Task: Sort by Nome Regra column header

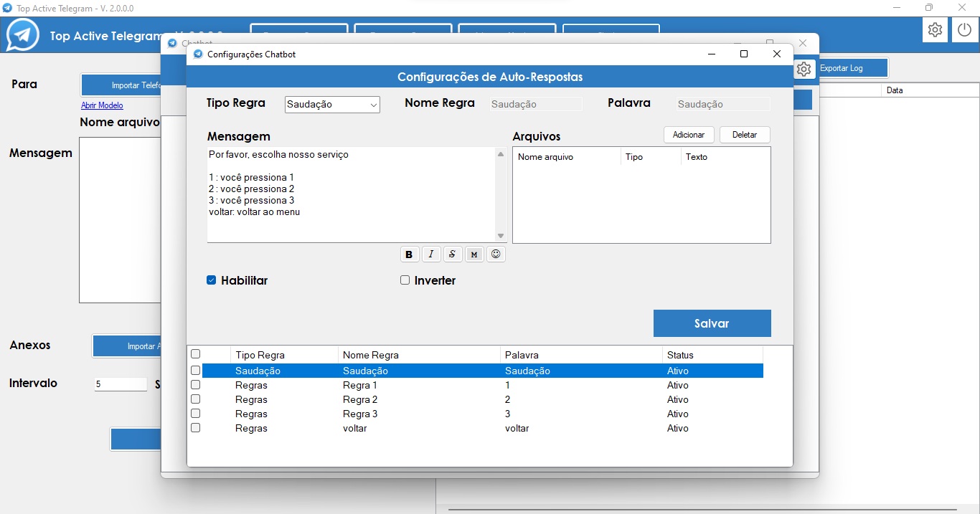Action: pos(419,355)
